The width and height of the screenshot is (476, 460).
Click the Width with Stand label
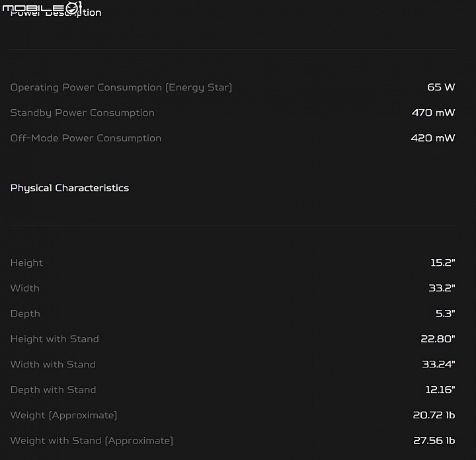point(53,364)
